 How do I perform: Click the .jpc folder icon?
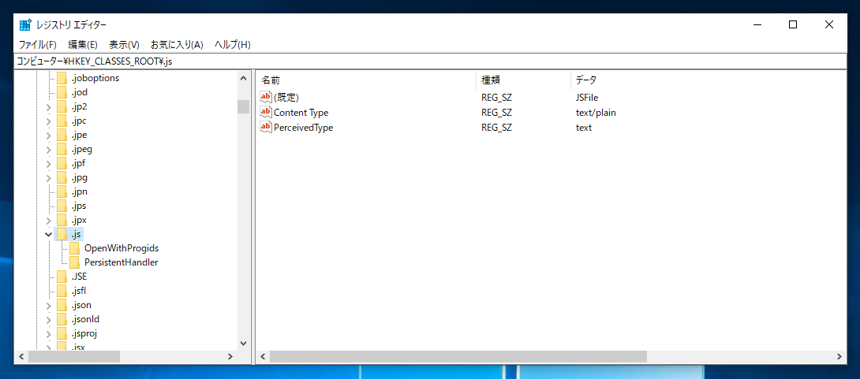(61, 121)
